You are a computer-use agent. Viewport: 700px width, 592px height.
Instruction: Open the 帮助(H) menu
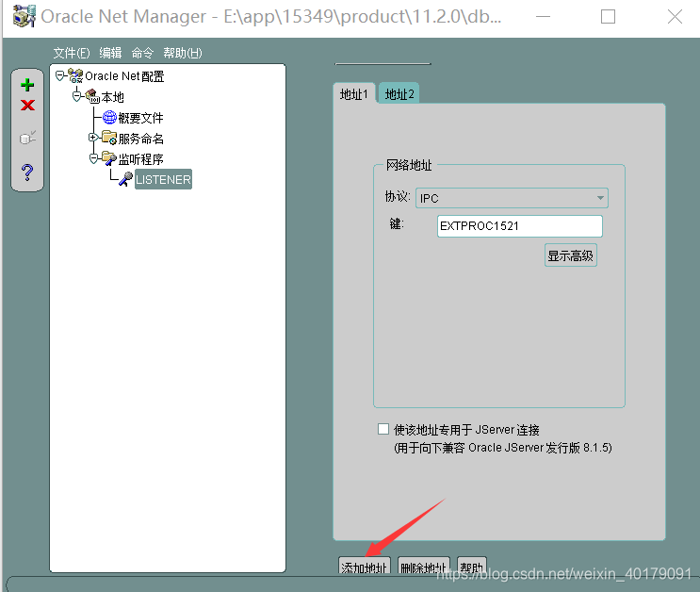click(183, 53)
